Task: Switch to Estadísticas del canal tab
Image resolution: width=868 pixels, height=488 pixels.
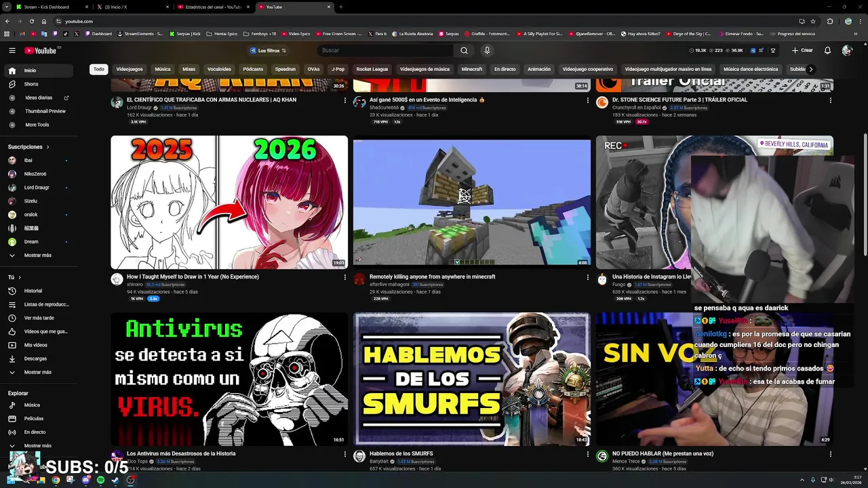Action: (213, 7)
